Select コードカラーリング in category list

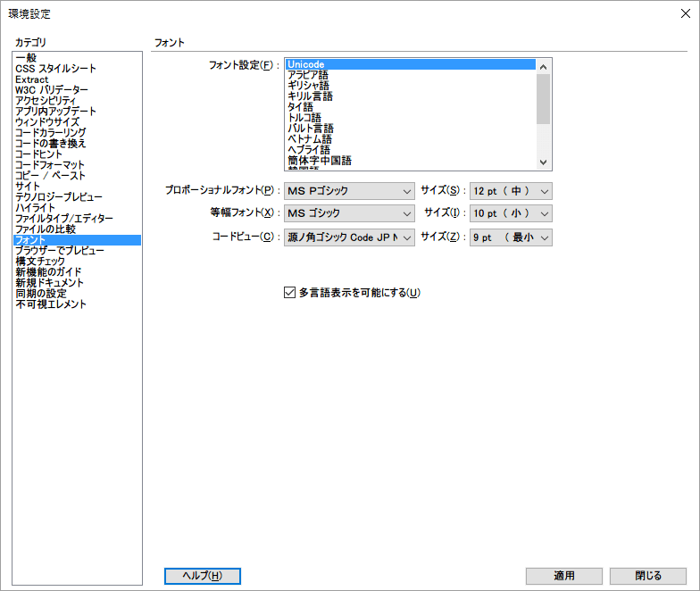[77, 132]
